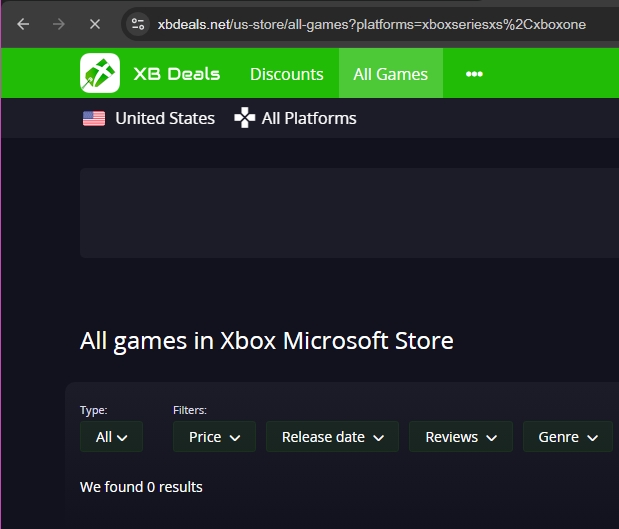Click the 'Type:' label
The width and height of the screenshot is (619, 529).
[x=94, y=410]
